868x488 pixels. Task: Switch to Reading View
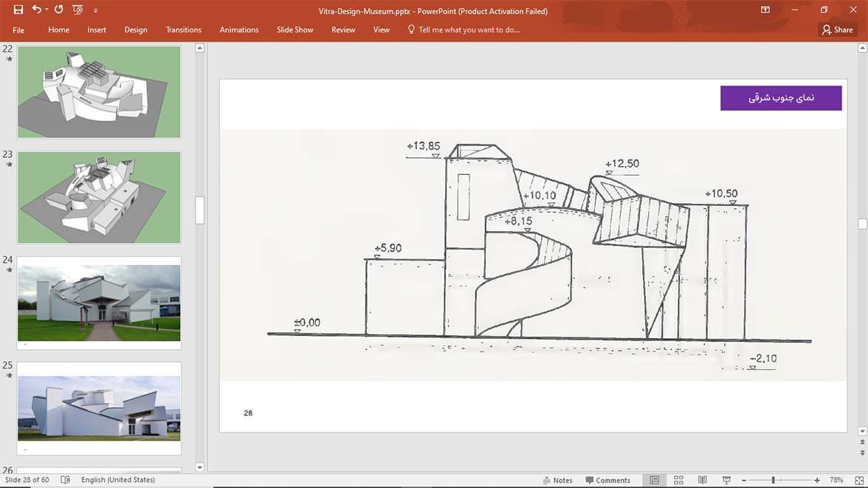(x=703, y=480)
